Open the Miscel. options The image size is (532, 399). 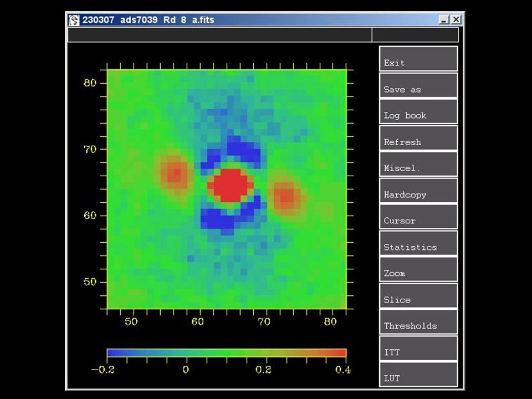tap(418, 164)
